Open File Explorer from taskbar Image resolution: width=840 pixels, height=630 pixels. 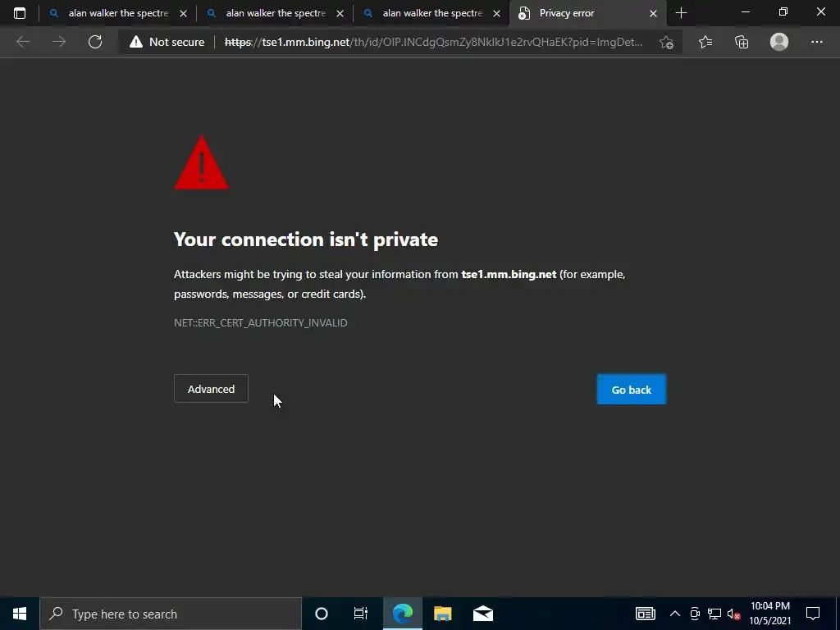(442, 614)
